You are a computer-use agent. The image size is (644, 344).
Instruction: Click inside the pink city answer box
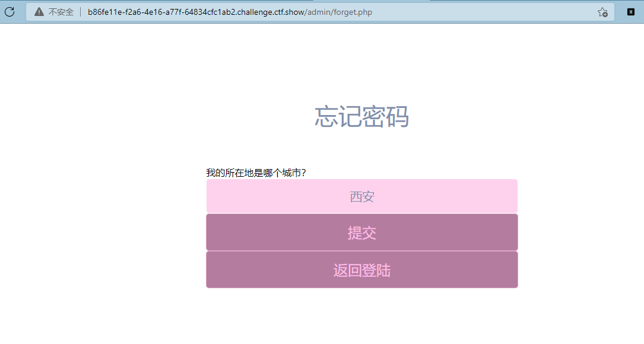pos(361,196)
